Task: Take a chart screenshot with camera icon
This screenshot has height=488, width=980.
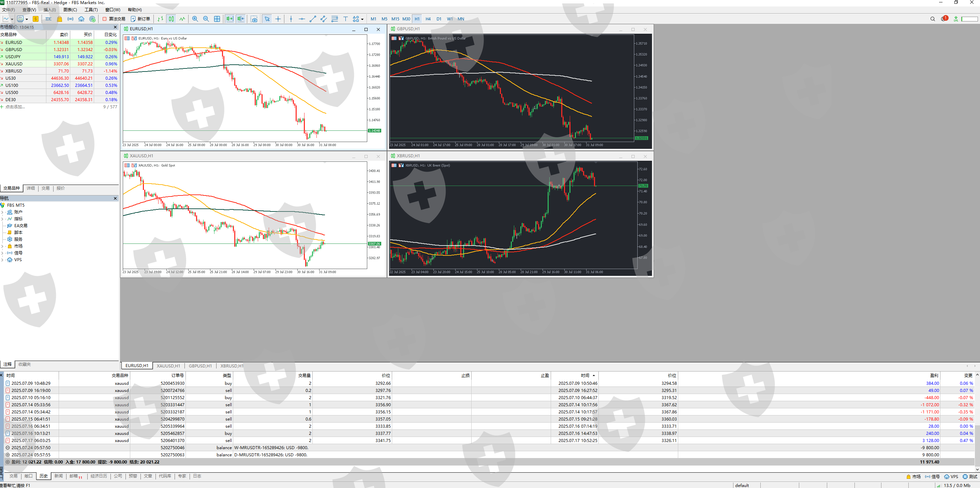Action: coord(254,19)
